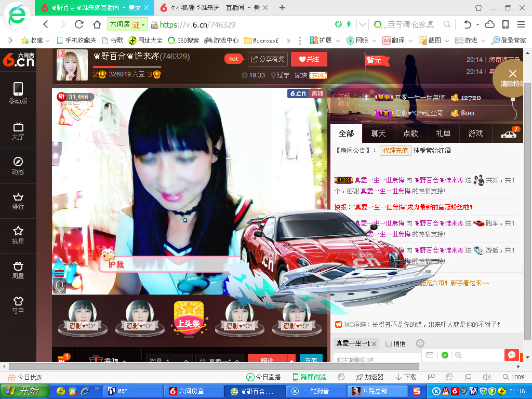Switch to the 聊天 tab
Image resolution: width=532 pixels, height=399 pixels.
pyautogui.click(x=378, y=134)
